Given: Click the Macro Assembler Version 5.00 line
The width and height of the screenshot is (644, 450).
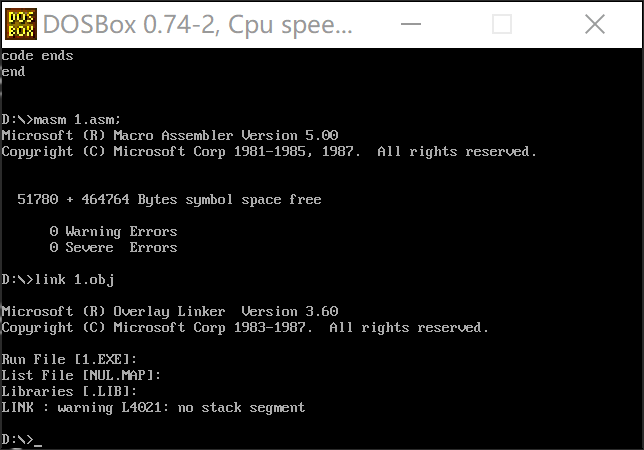Looking at the screenshot, I should 170,136.
